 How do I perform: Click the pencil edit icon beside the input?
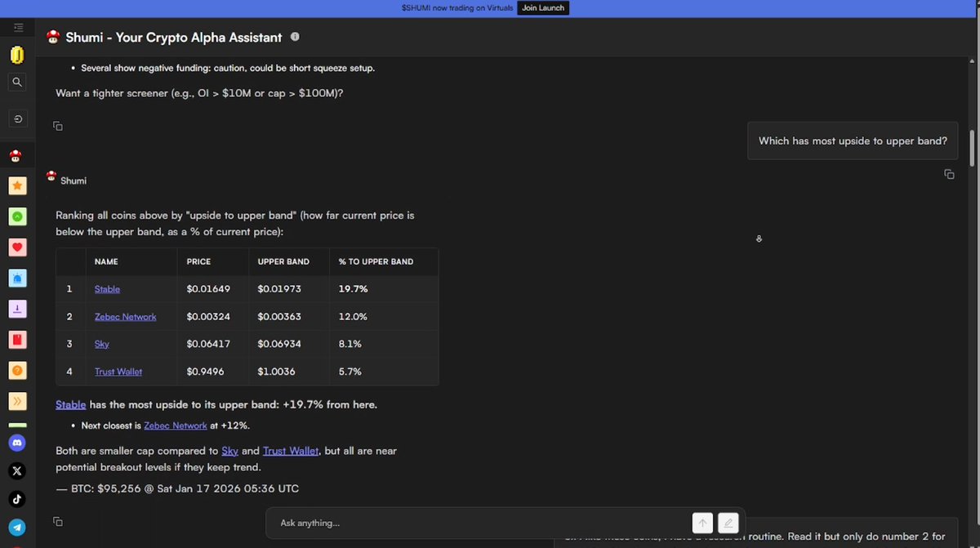point(728,523)
